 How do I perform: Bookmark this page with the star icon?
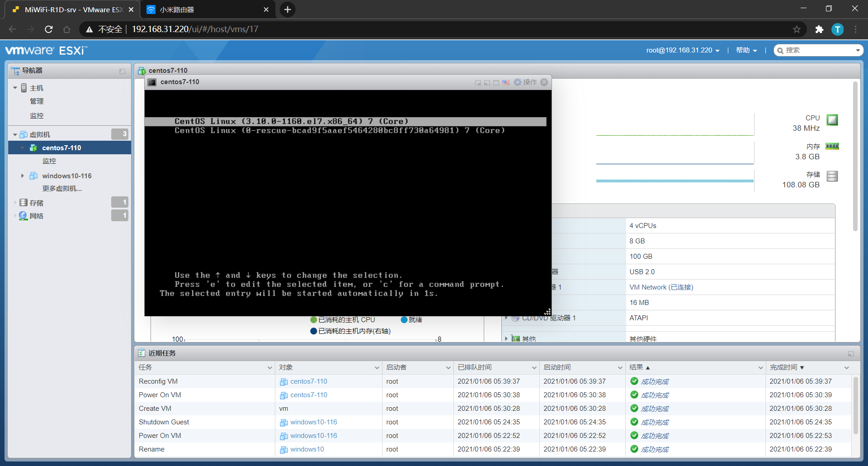click(797, 29)
